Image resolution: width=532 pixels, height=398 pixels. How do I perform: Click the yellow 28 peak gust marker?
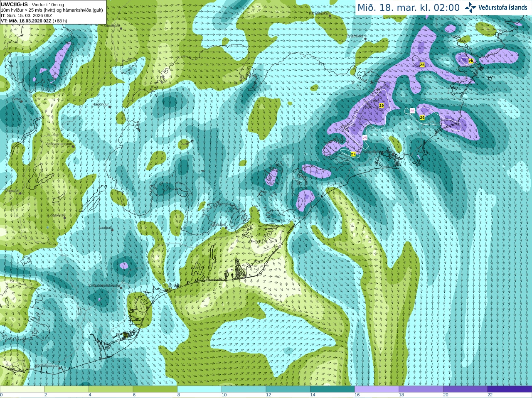click(471, 61)
